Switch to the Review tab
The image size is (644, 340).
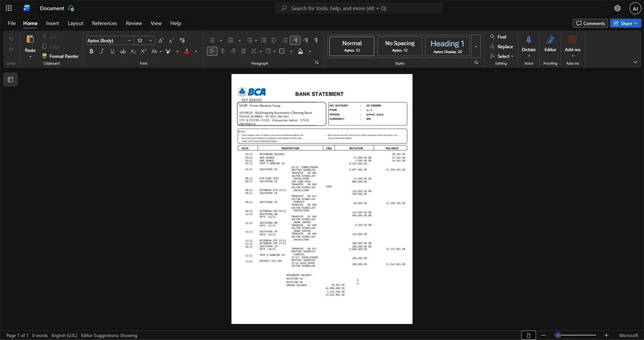(x=134, y=23)
